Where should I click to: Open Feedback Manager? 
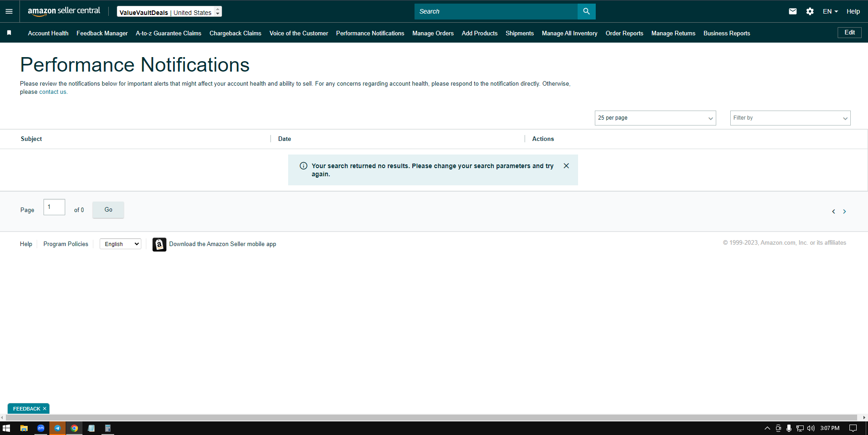click(x=102, y=33)
